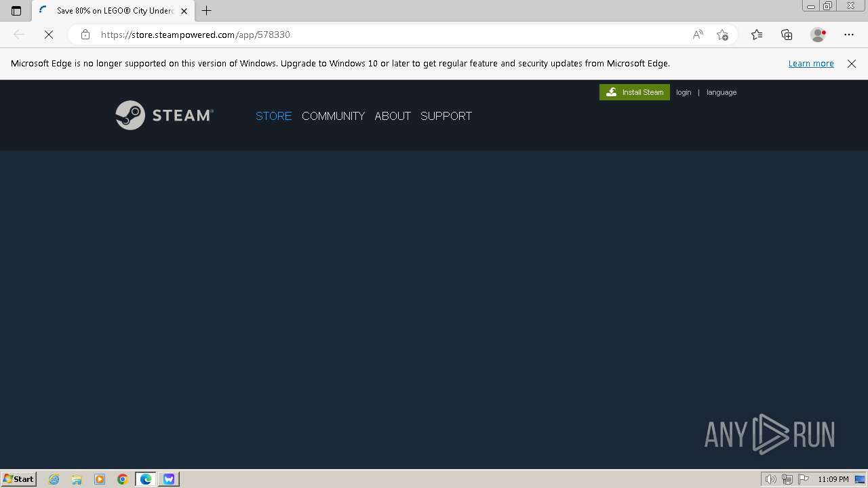Open the COMMUNITY menu
868x488 pixels.
coord(333,116)
